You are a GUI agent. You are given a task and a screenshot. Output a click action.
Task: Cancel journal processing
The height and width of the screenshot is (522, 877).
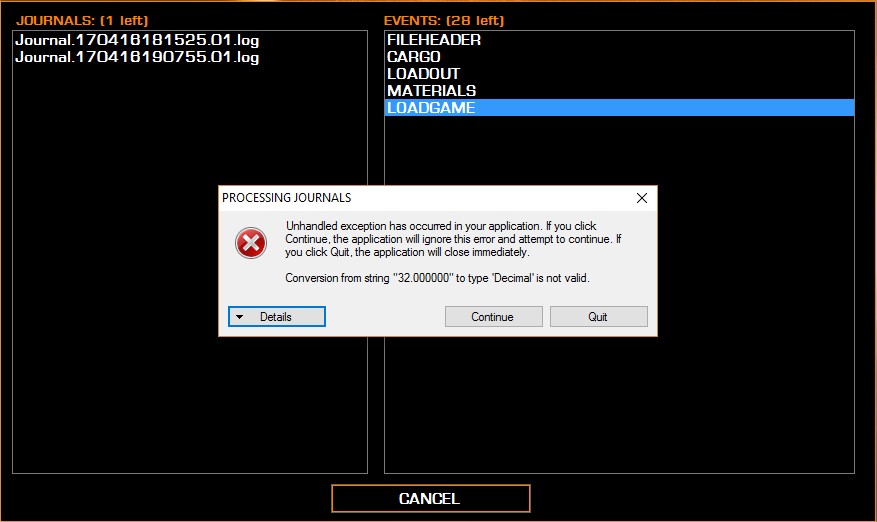[x=430, y=499]
